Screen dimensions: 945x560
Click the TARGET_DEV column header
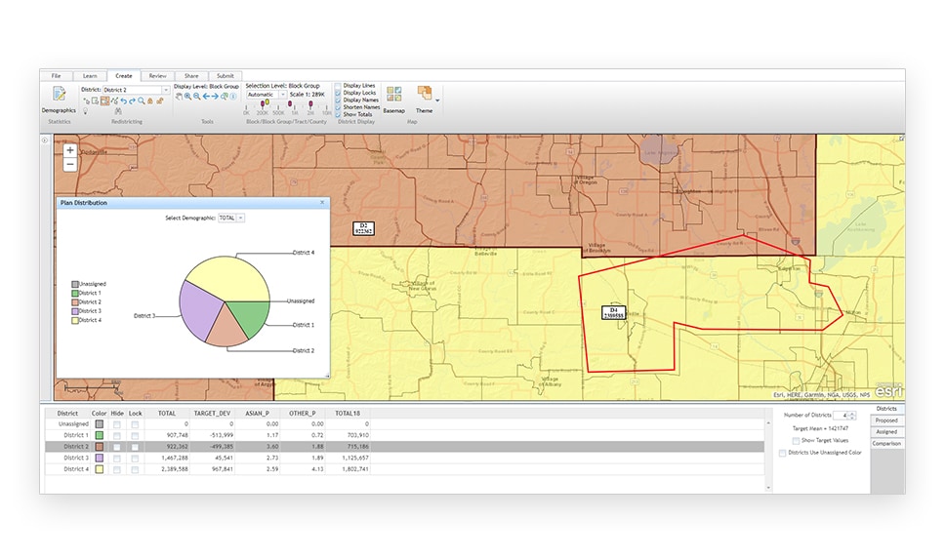pyautogui.click(x=212, y=414)
